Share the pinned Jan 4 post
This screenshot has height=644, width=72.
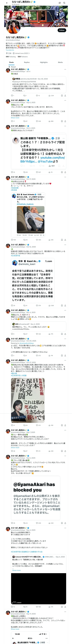pos(65,96)
